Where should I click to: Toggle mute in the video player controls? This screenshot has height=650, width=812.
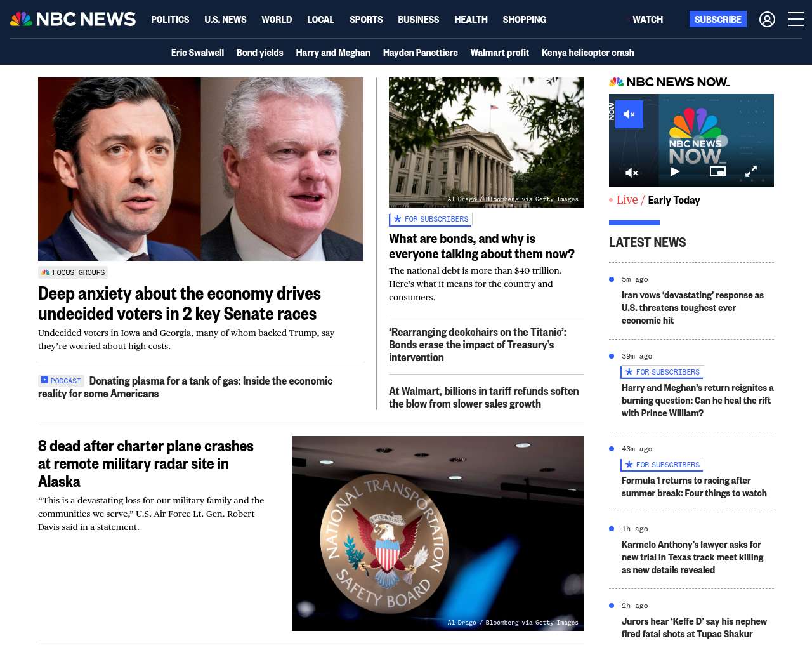coord(632,172)
